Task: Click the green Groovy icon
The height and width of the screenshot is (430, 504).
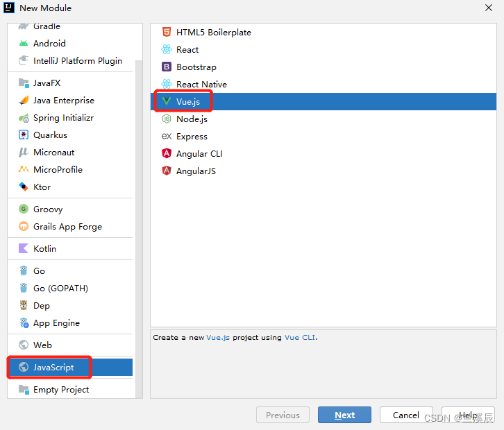Action: pyautogui.click(x=24, y=209)
